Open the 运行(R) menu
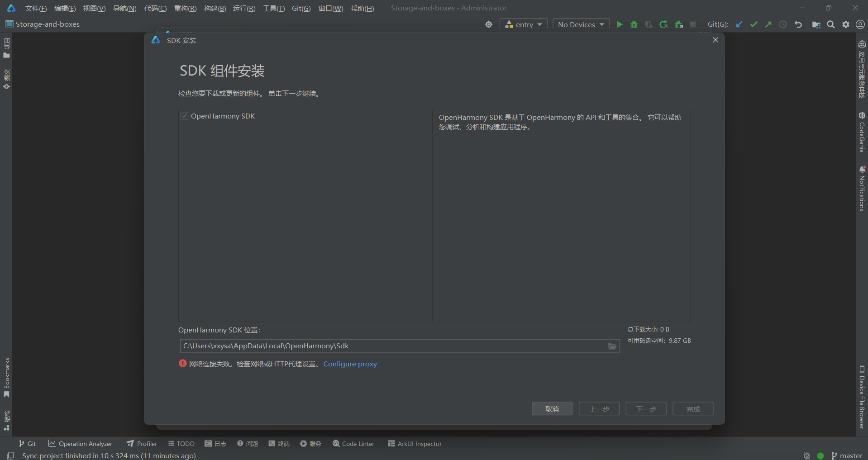The width and height of the screenshot is (868, 460). (244, 8)
